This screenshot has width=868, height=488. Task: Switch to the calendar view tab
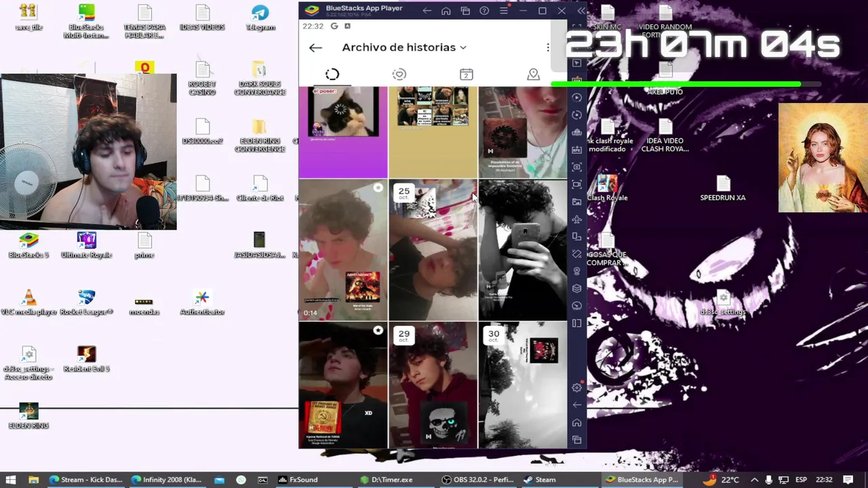tap(466, 74)
